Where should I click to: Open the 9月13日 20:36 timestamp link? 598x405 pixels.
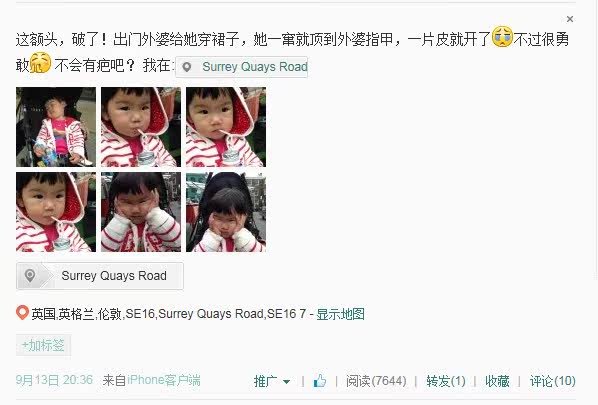54,380
